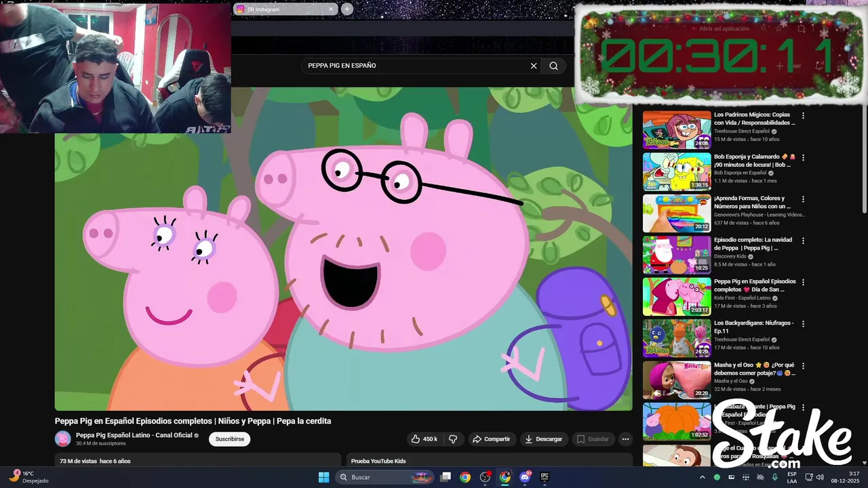This screenshot has height=488, width=868.
Task: Open the Windows Start menu
Action: pos(323,477)
